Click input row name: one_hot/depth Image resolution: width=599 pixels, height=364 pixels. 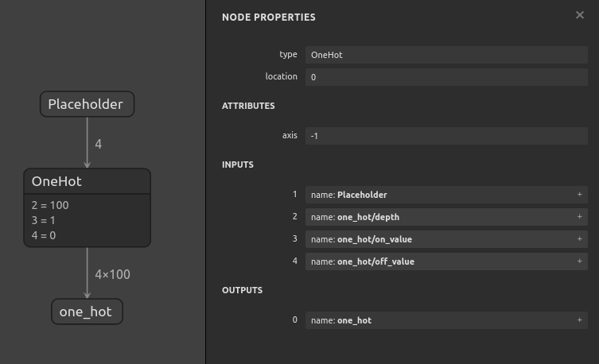446,217
